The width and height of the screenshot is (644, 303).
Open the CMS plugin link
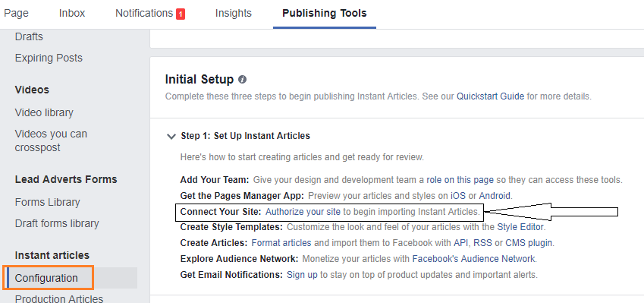(x=529, y=243)
